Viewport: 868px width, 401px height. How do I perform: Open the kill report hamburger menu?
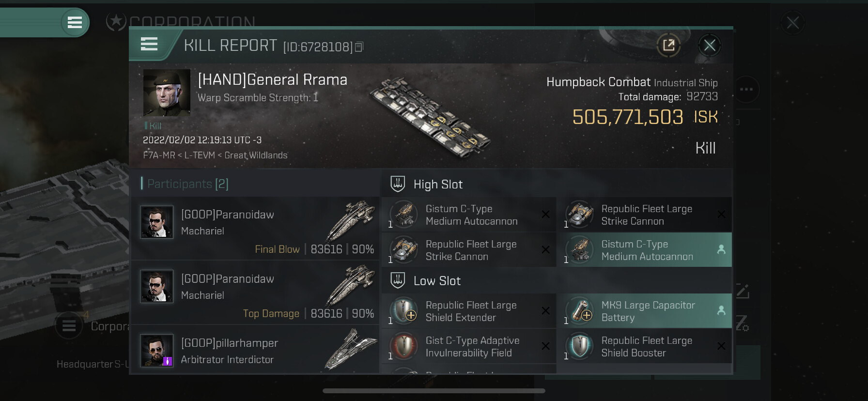[149, 45]
